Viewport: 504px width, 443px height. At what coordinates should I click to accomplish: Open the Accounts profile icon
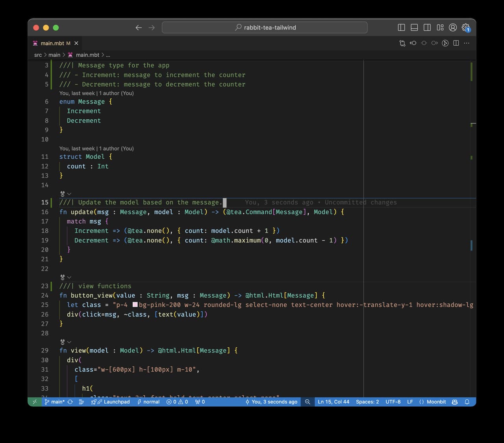[453, 28]
